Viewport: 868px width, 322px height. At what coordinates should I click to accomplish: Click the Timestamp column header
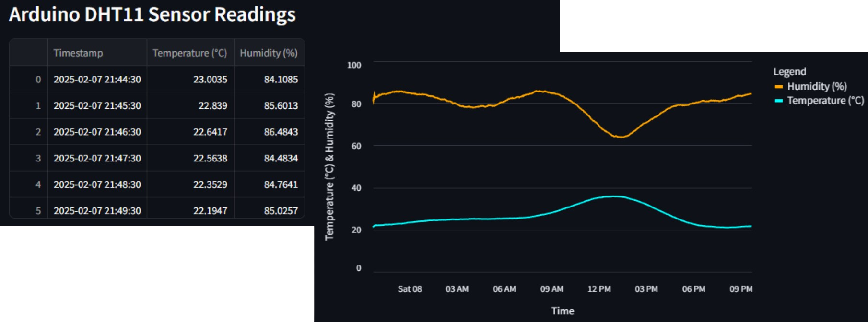[78, 53]
